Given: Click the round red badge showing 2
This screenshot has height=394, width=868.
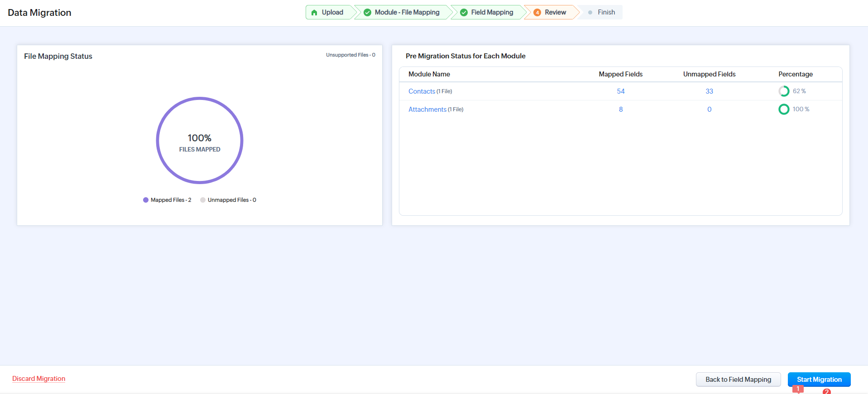Looking at the screenshot, I should coord(827,391).
